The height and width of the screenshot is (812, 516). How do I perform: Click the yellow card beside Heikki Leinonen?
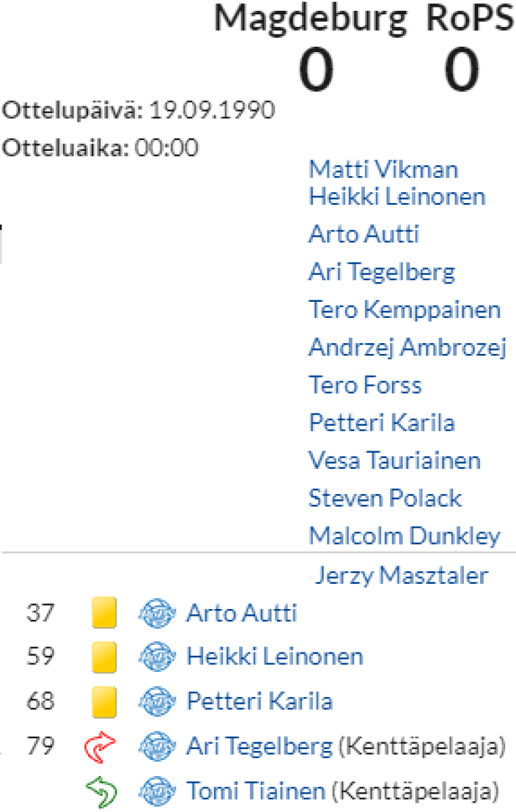[x=104, y=656]
